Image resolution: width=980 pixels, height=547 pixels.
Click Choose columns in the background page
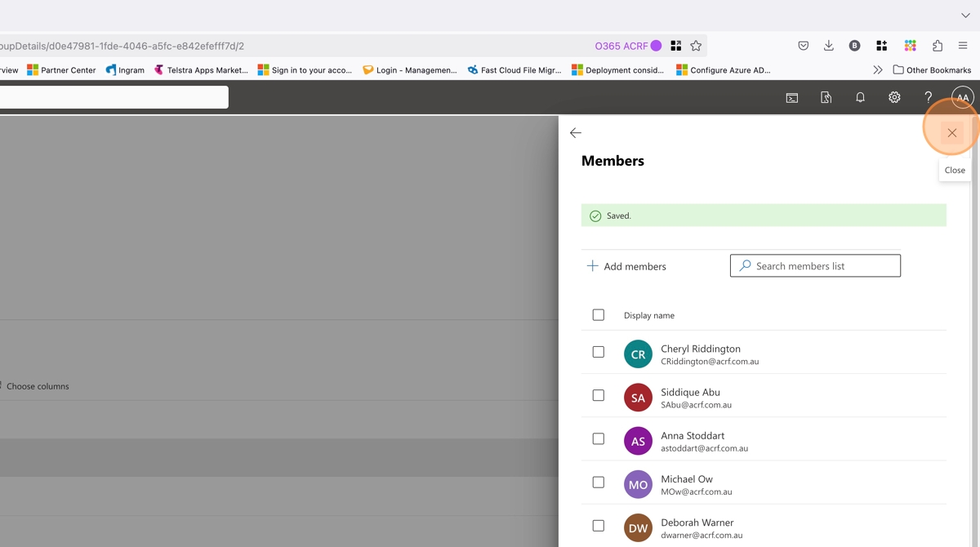[x=36, y=386]
